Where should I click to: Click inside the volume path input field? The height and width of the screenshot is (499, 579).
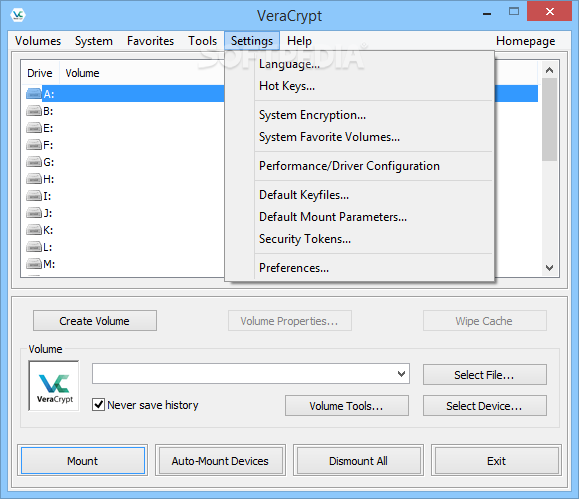click(244, 373)
